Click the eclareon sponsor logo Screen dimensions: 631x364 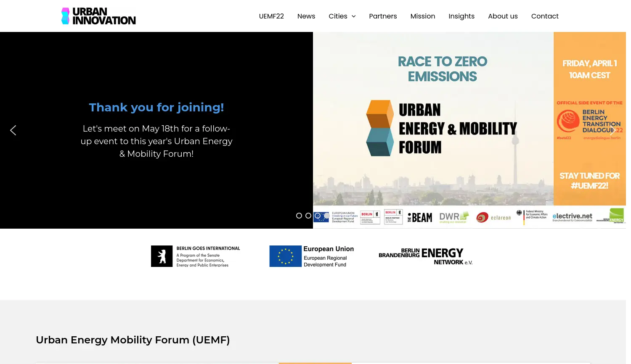(493, 217)
